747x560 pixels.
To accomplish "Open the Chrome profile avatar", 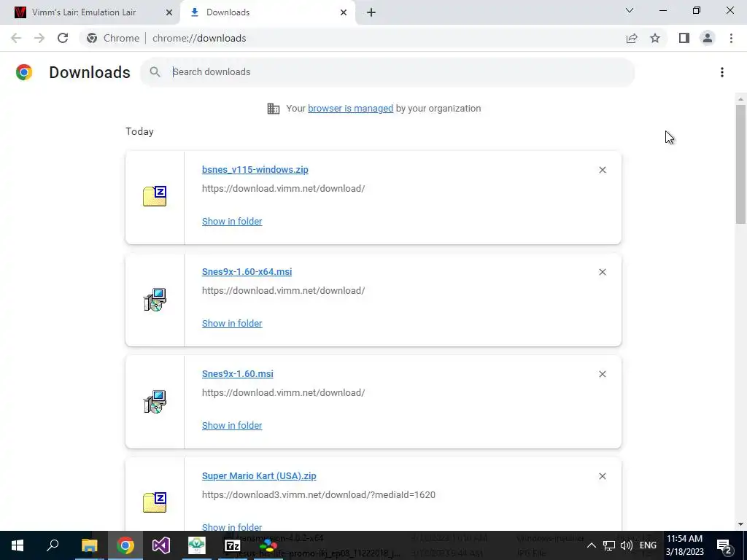I will pyautogui.click(x=708, y=38).
